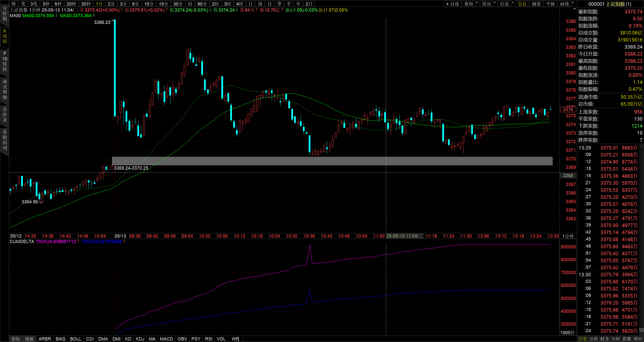Open the 后退 dropdown arrow
The image size is (644, 342).
tap(512, 3)
